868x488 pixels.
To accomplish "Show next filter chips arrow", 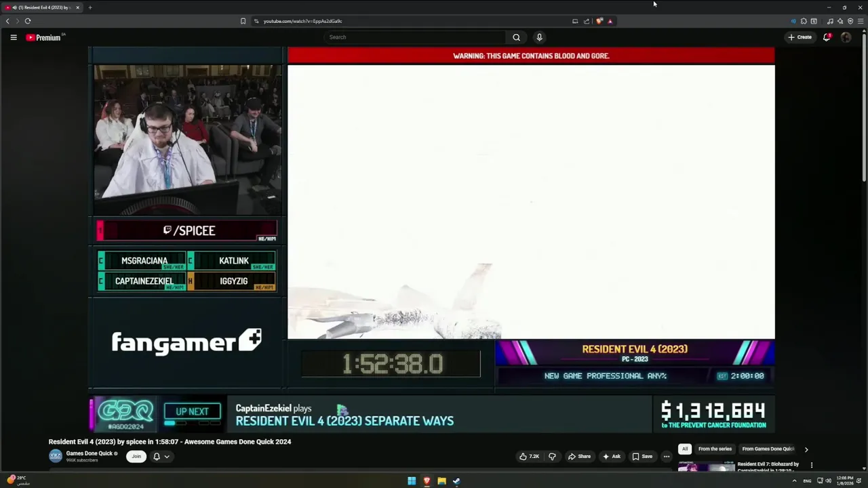I will point(806,449).
